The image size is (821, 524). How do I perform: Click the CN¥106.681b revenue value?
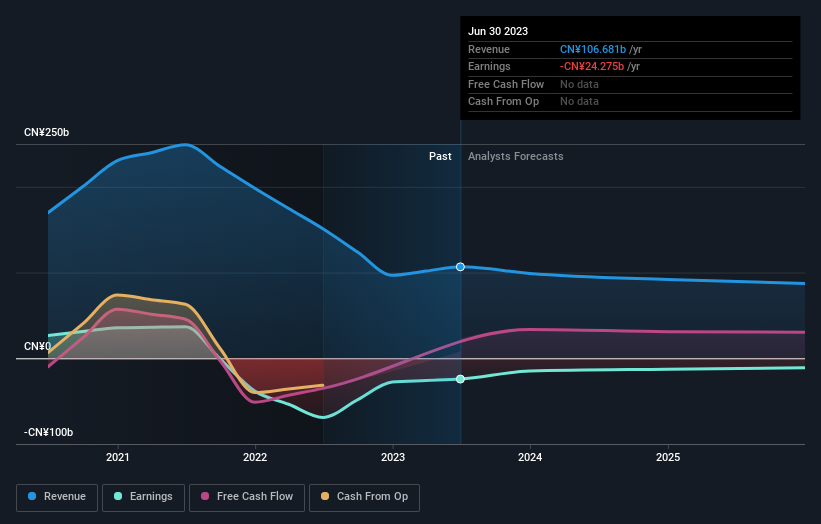pyautogui.click(x=593, y=49)
